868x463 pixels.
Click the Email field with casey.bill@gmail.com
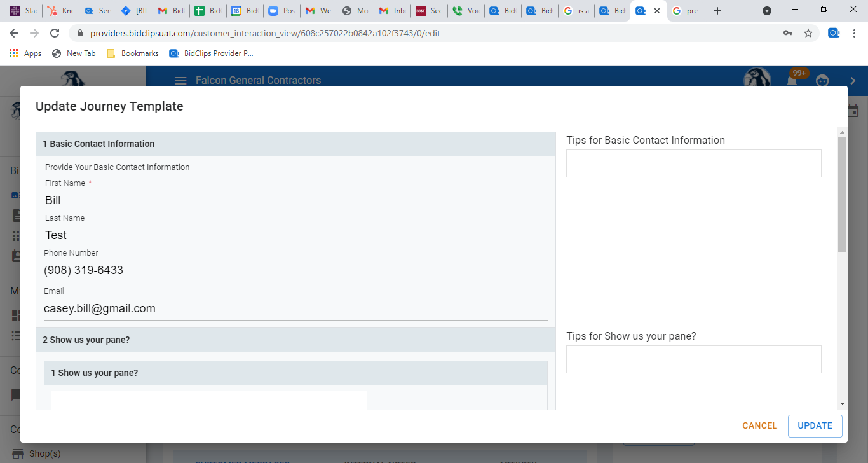(x=295, y=308)
